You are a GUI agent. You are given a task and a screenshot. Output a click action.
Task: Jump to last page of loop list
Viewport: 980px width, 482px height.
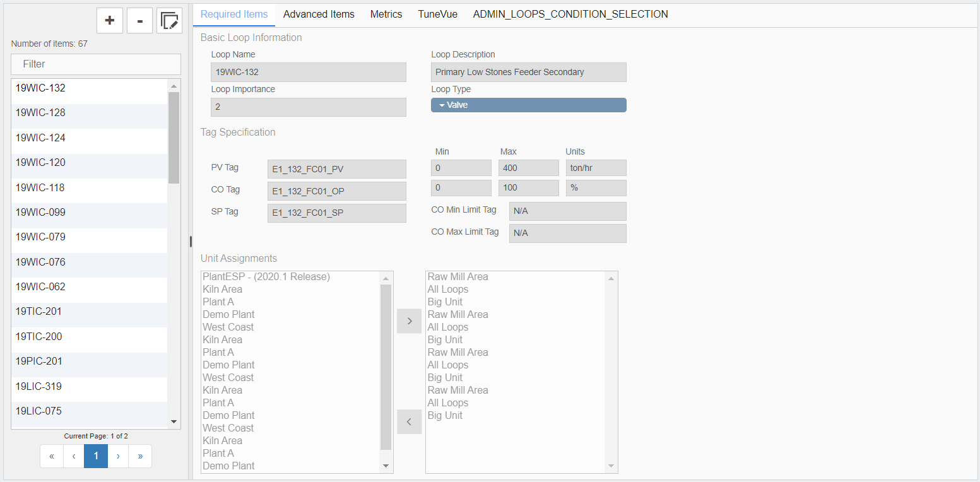point(140,456)
